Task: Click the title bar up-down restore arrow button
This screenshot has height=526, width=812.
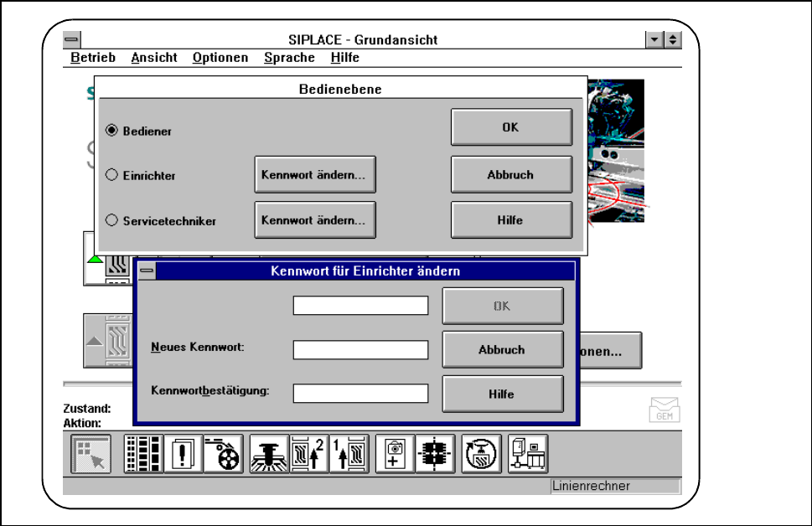Action: pos(673,39)
